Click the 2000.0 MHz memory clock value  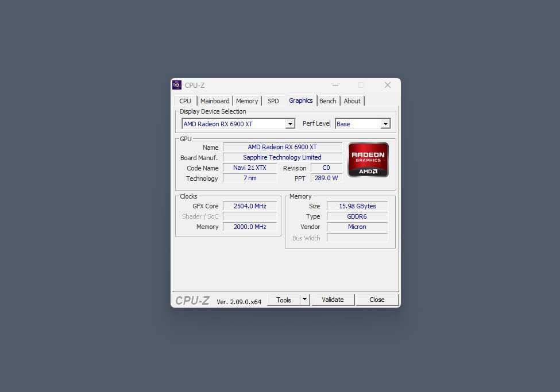(250, 227)
